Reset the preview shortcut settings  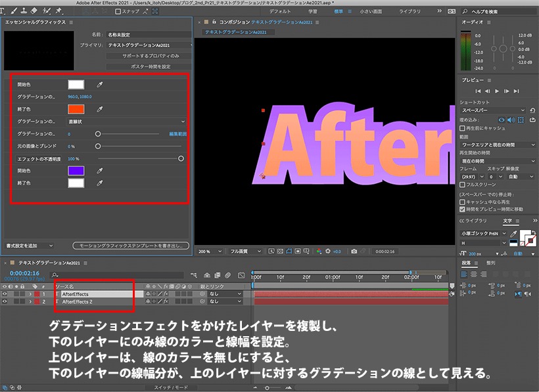click(x=532, y=110)
